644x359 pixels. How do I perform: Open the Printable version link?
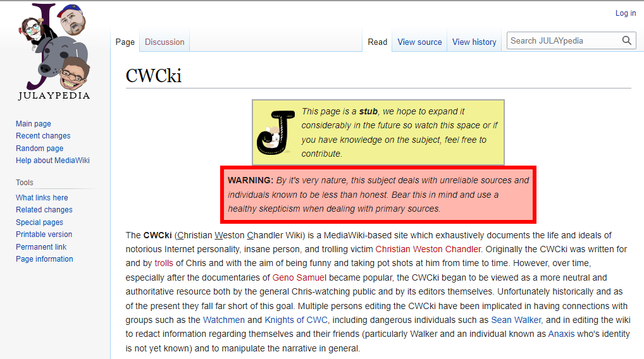(44, 234)
